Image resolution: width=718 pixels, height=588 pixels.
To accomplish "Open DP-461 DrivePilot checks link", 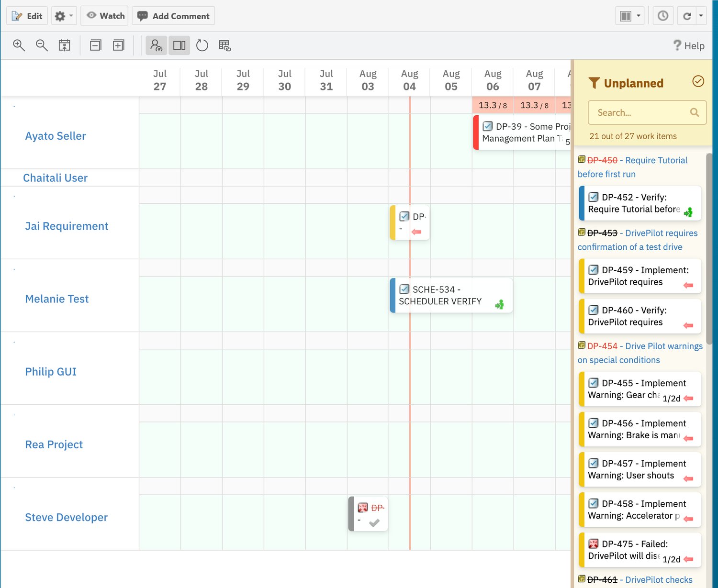I will click(x=635, y=580).
